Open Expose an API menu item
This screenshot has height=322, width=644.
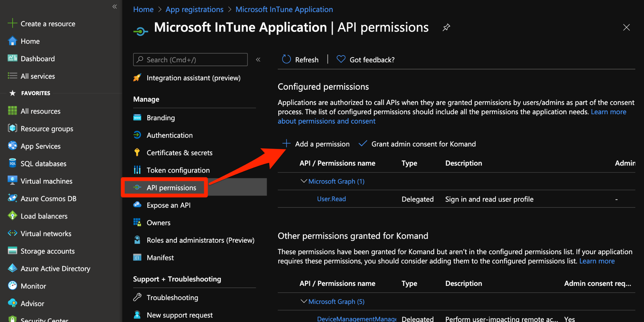tap(168, 205)
